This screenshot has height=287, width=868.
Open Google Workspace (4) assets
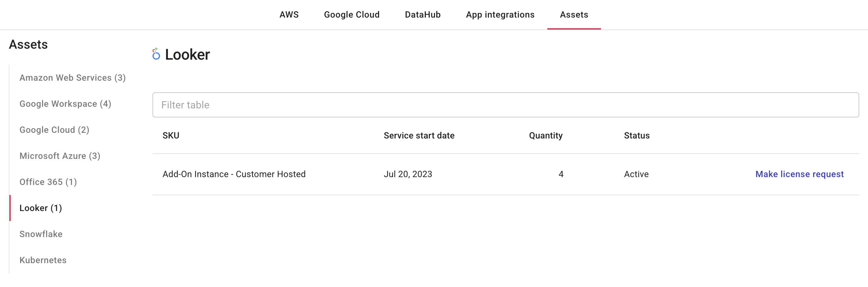65,104
